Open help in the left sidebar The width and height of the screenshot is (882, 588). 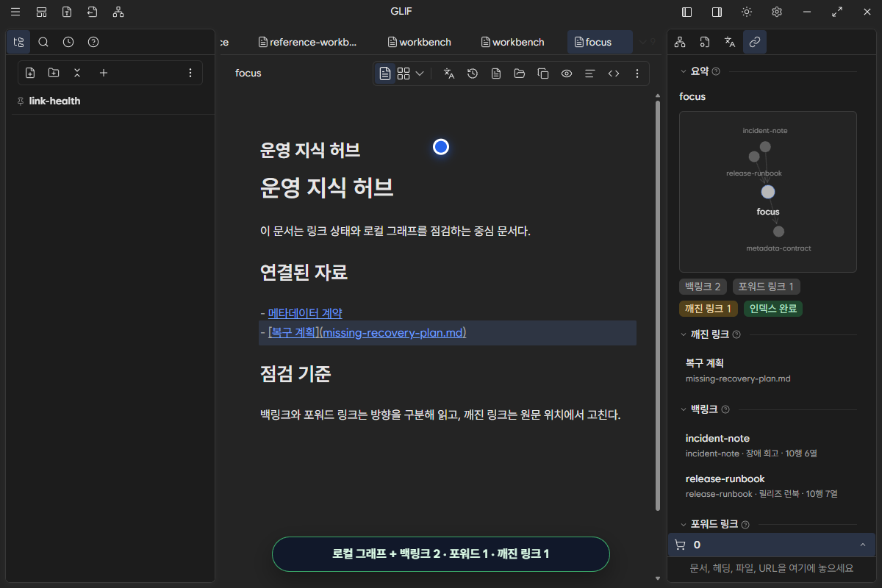(93, 42)
